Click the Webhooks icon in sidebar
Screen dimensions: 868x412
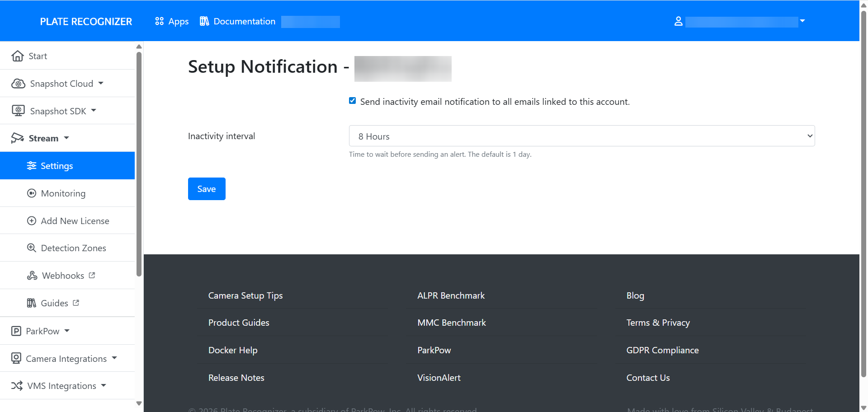pos(32,276)
